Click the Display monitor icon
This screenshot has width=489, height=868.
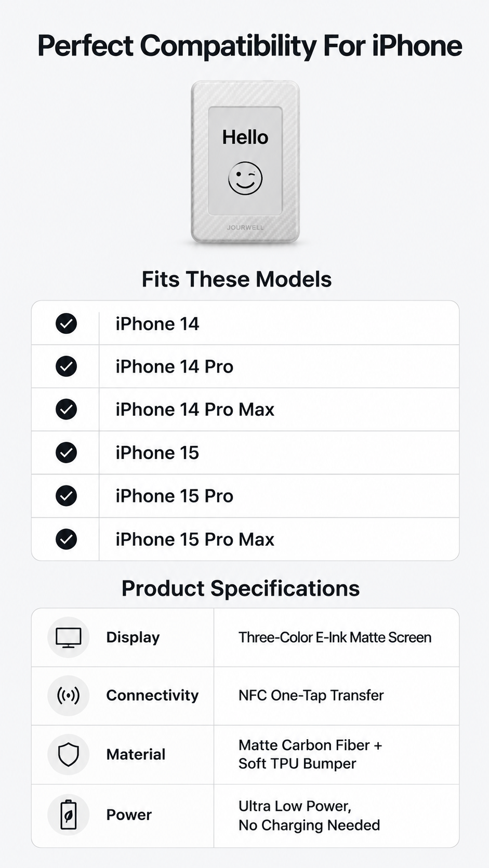(69, 638)
